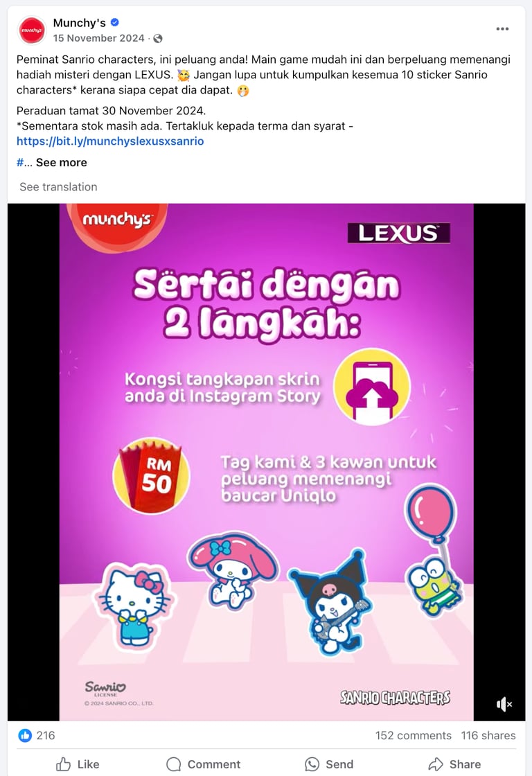This screenshot has width=532, height=776.
Task: Open the 15 November 2024 timestamp
Action: 99,38
